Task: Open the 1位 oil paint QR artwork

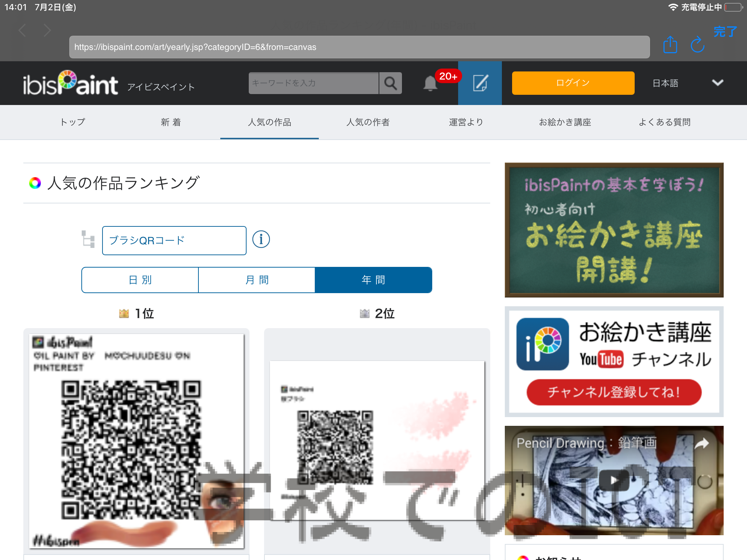Action: 136,441
